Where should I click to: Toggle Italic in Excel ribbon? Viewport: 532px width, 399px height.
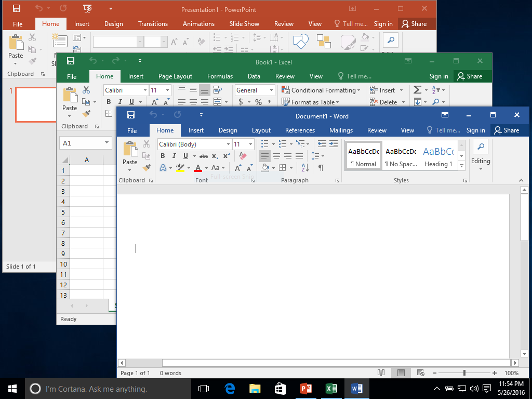[x=120, y=102]
